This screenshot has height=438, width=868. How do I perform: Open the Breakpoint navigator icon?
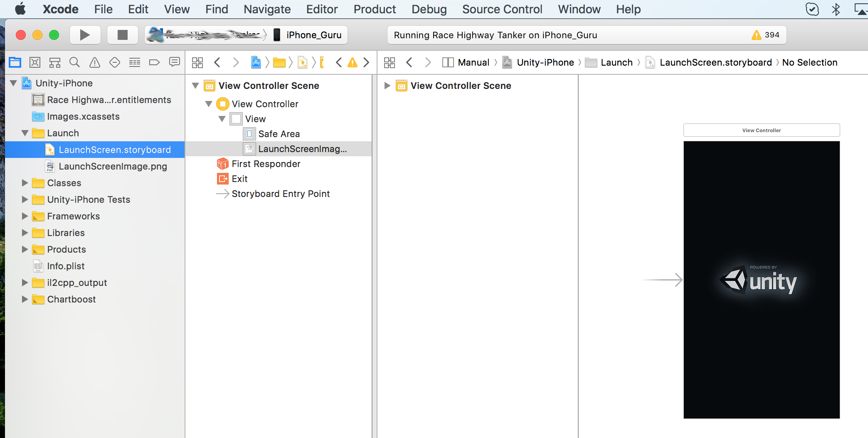[x=154, y=62]
